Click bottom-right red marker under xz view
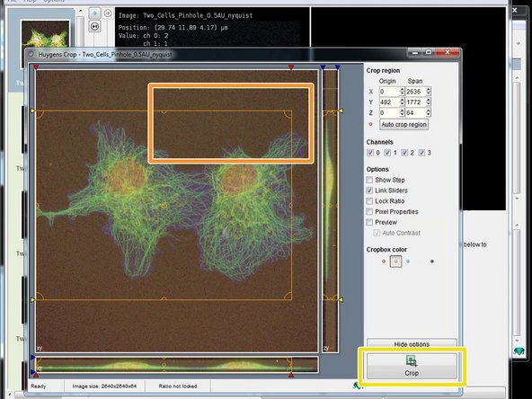Screen dimensions: 532x399 coord(291,375)
